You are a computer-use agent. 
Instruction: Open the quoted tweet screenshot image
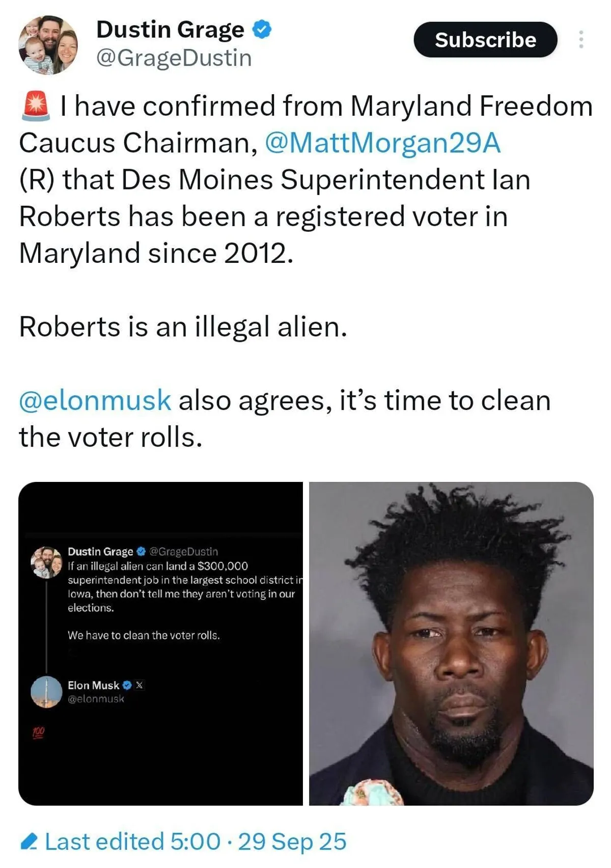click(x=160, y=643)
